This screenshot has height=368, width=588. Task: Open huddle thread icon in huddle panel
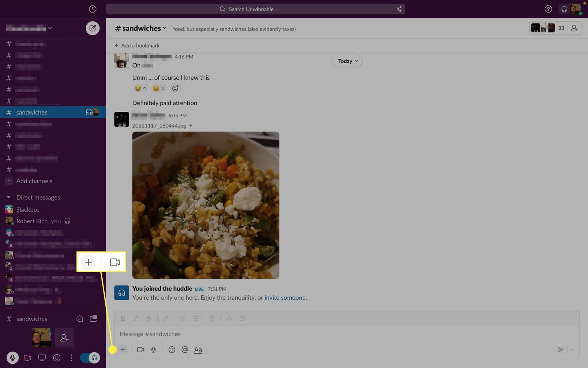(x=80, y=319)
